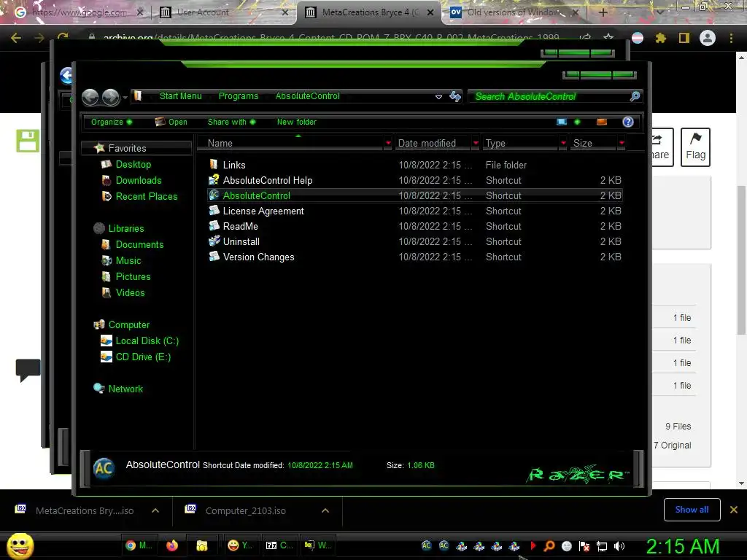Close the Chrome downloads bar
Screen dimensions: 747x560
pyautogui.click(x=734, y=510)
